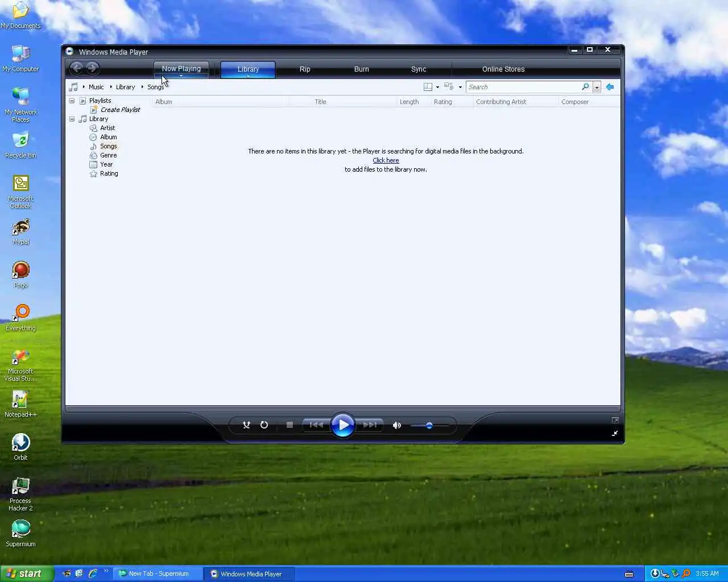Go back with the navigation arrow
Screen dimensions: 728x582
pyautogui.click(x=77, y=69)
